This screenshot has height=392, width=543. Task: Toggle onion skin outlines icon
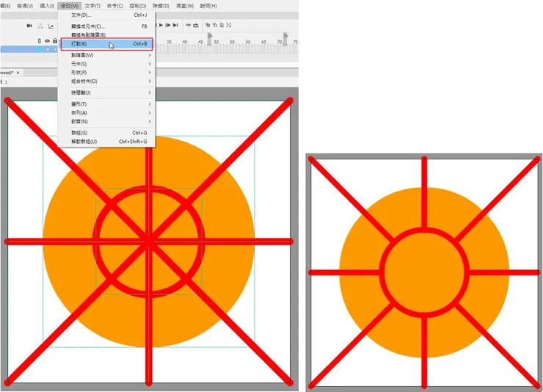[x=215, y=25]
